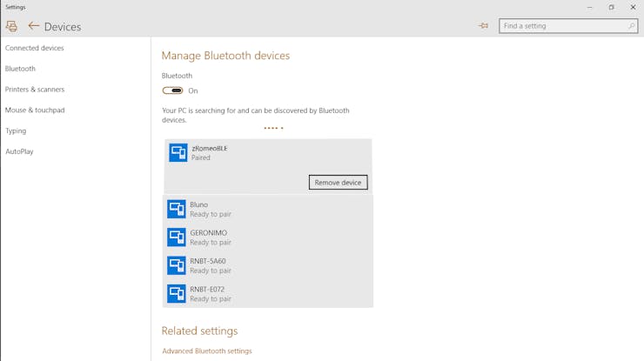Screen dimensions: 644x361
Task: Open Bluetooth section in sidebar
Action: click(20, 69)
